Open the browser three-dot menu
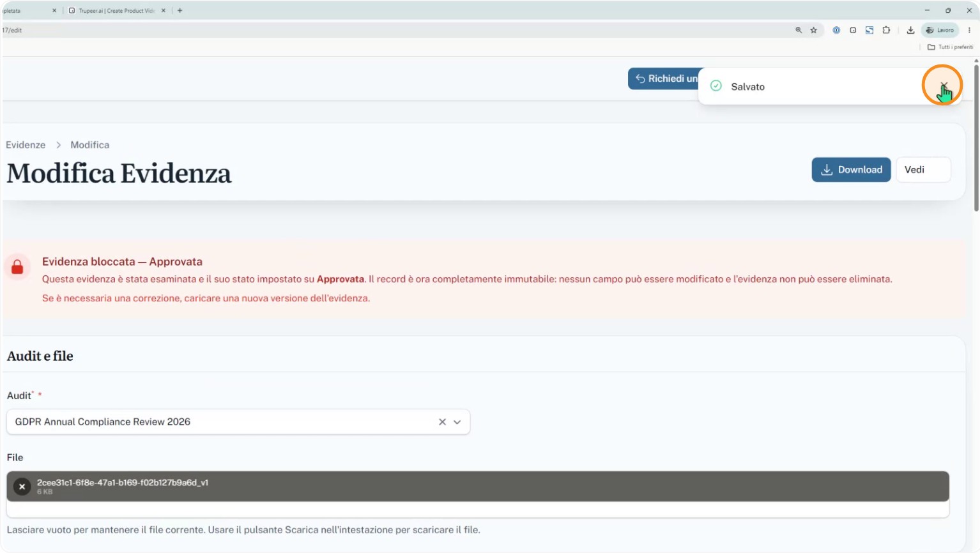 (969, 30)
